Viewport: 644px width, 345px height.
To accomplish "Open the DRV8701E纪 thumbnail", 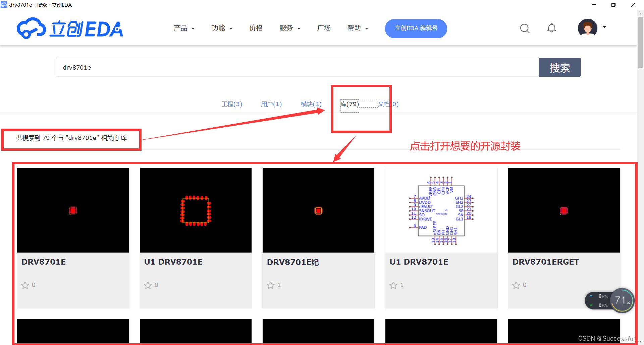I will point(318,210).
